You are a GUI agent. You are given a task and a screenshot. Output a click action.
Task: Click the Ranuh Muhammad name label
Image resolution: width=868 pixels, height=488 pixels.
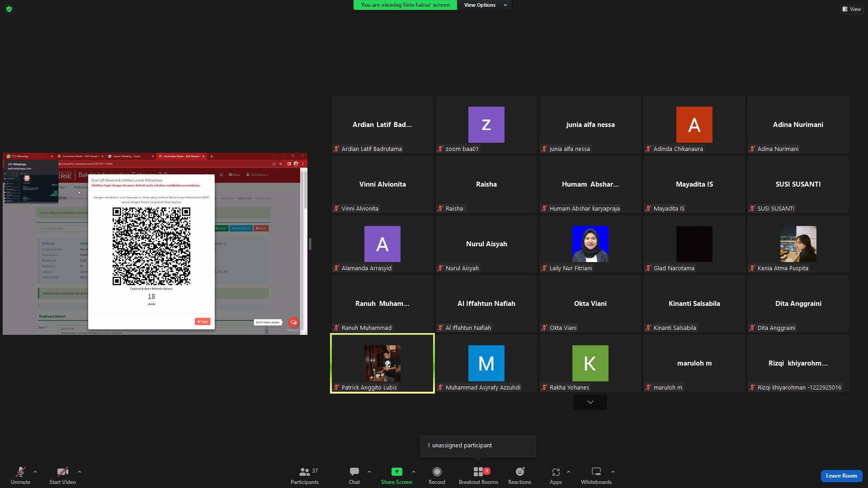[366, 328]
